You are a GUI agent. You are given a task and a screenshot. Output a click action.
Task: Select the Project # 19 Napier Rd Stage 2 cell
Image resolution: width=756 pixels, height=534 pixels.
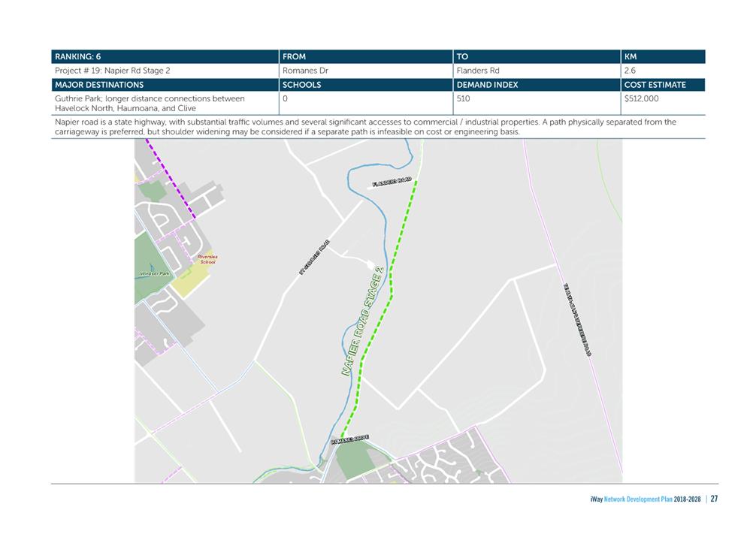click(x=165, y=71)
